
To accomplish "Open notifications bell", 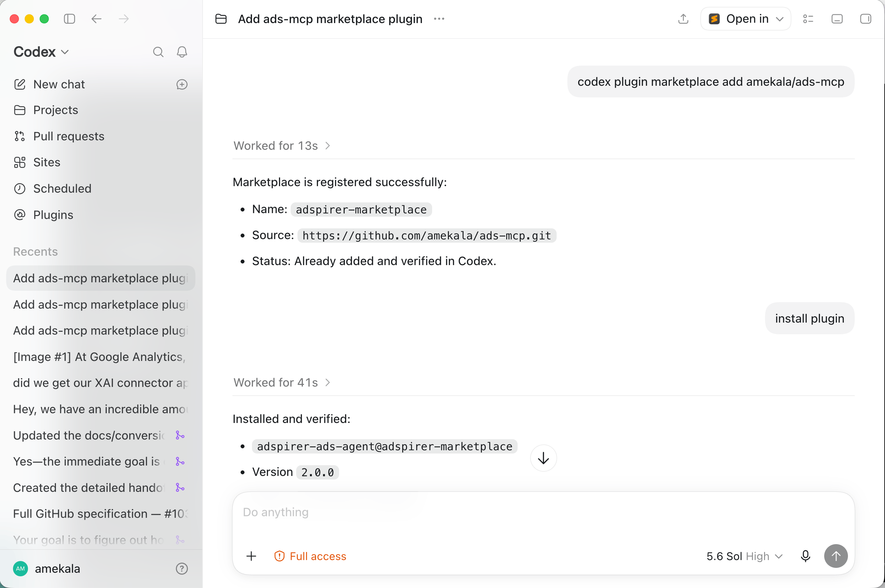I will 182,52.
